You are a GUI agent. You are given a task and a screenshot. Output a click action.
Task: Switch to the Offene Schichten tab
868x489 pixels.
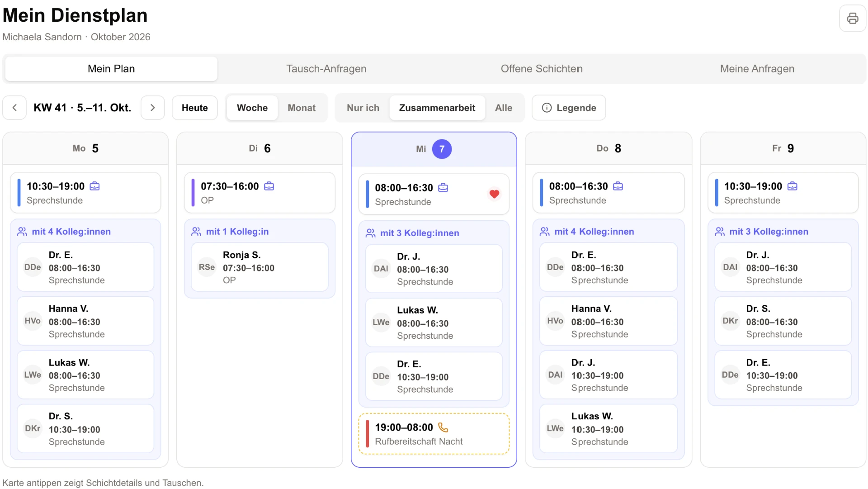pyautogui.click(x=542, y=69)
